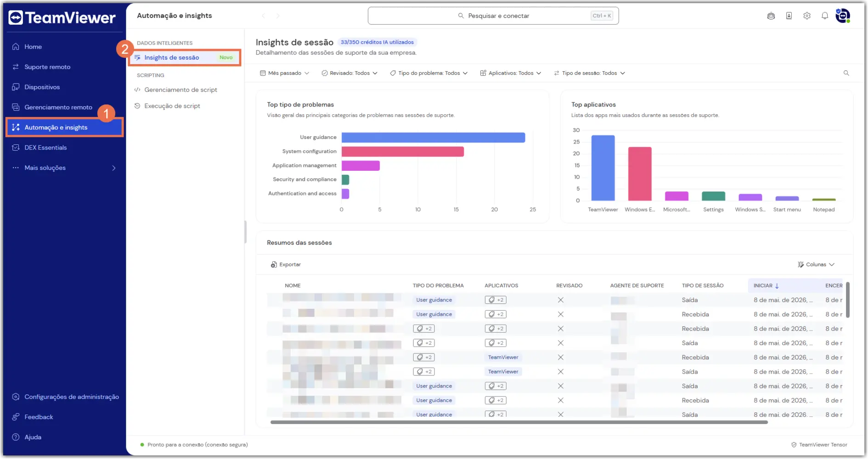Click the search magnifier in filter bar

click(x=846, y=73)
